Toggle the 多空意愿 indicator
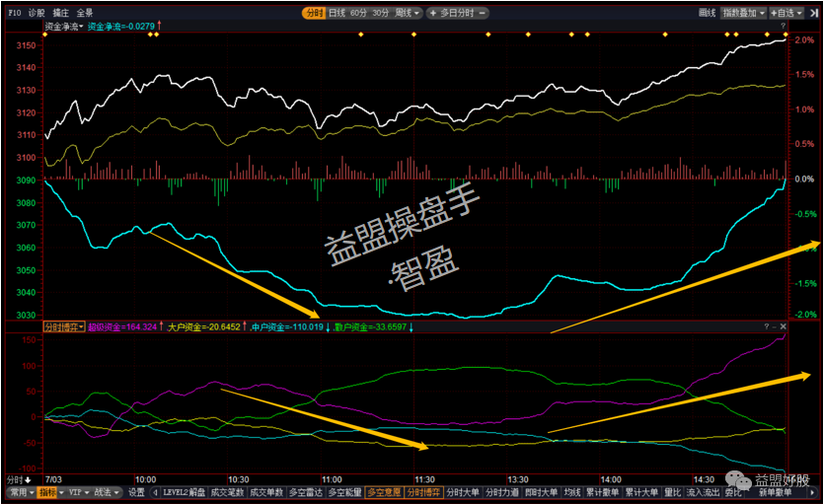 tap(382, 491)
